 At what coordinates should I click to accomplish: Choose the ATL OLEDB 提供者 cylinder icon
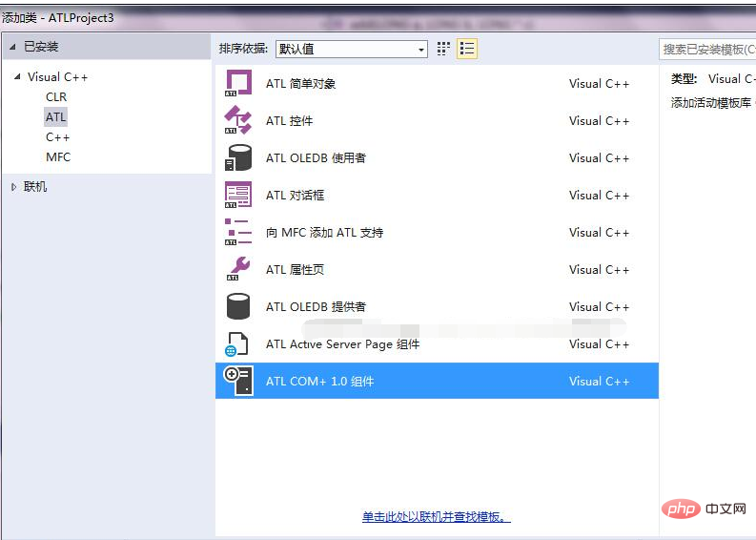pyautogui.click(x=238, y=306)
